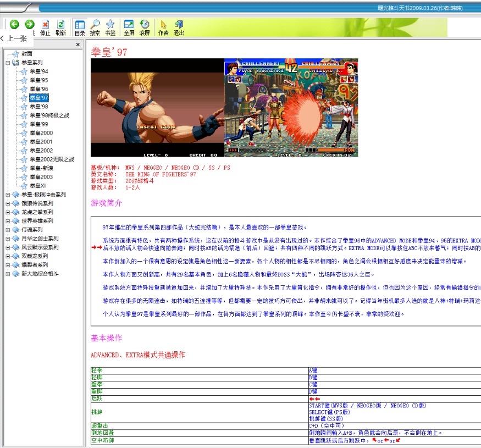Image resolution: width=481 pixels, height=448 pixels.
Task: Open 拳皇2002 page
Action: 41,151
